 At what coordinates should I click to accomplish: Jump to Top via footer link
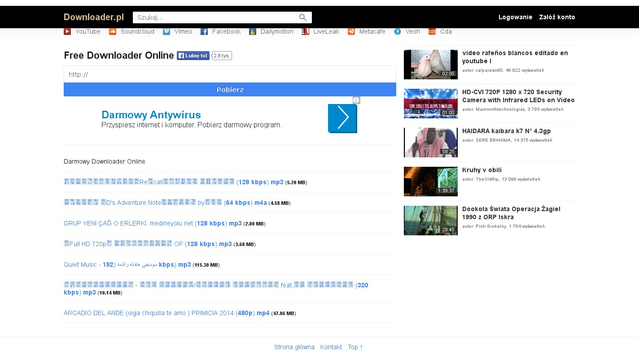click(355, 347)
